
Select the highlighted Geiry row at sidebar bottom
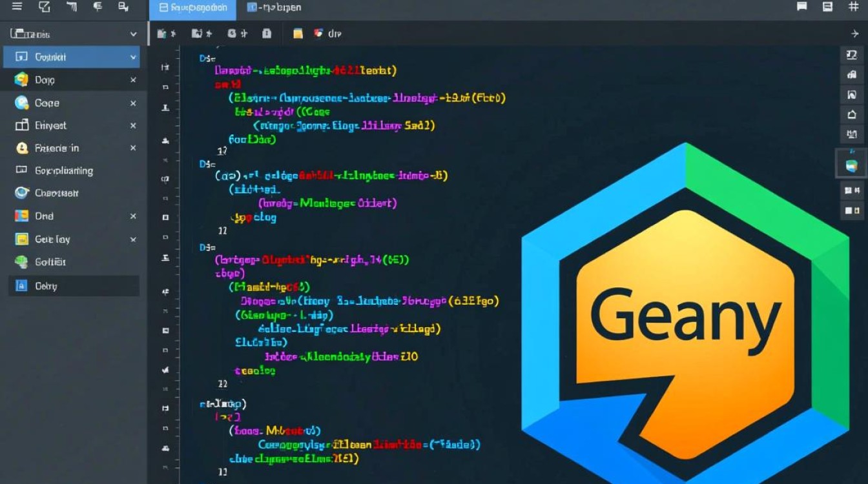coord(74,286)
